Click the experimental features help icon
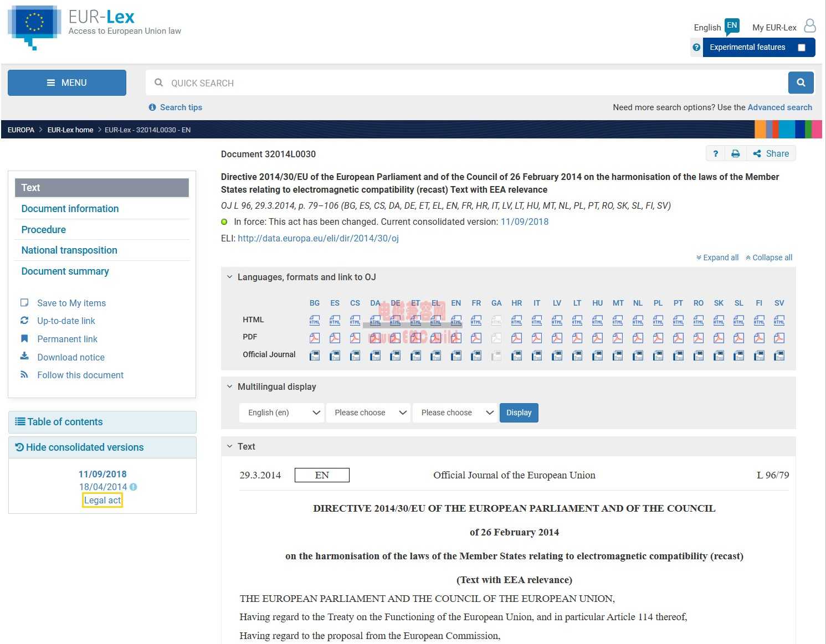Screen dimensions: 826x644 (696, 47)
